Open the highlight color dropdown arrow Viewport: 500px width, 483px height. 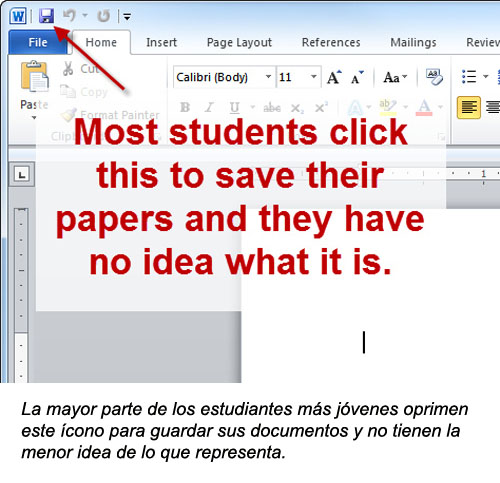tap(406, 107)
